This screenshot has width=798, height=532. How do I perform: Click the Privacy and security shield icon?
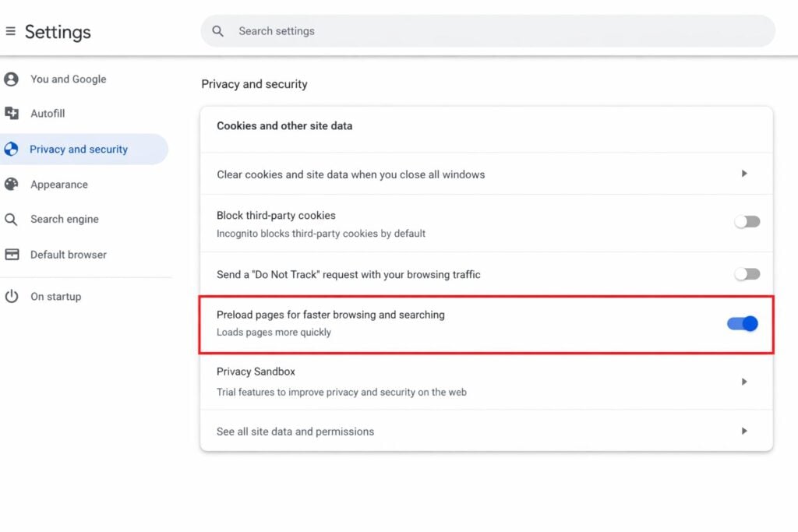(12, 149)
